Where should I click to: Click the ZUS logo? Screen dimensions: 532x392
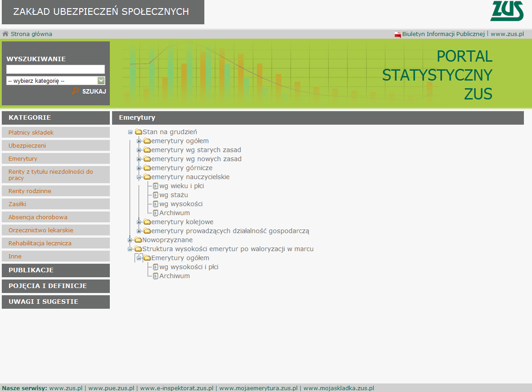click(507, 11)
